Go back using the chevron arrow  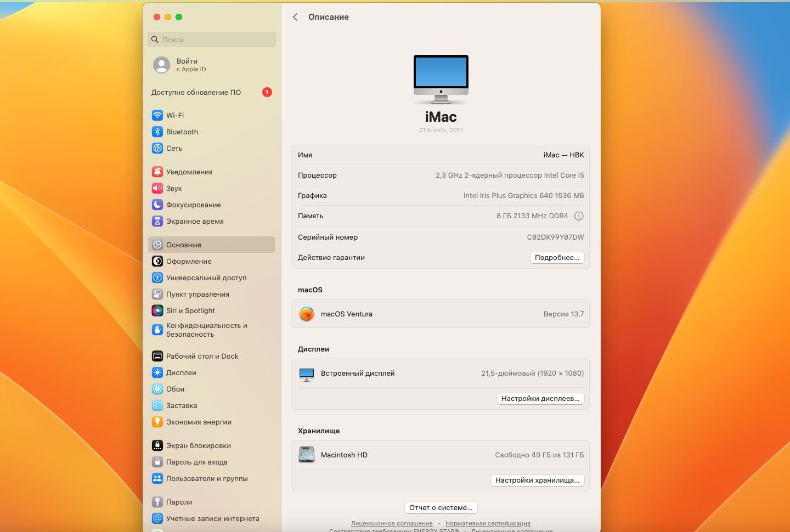(295, 17)
